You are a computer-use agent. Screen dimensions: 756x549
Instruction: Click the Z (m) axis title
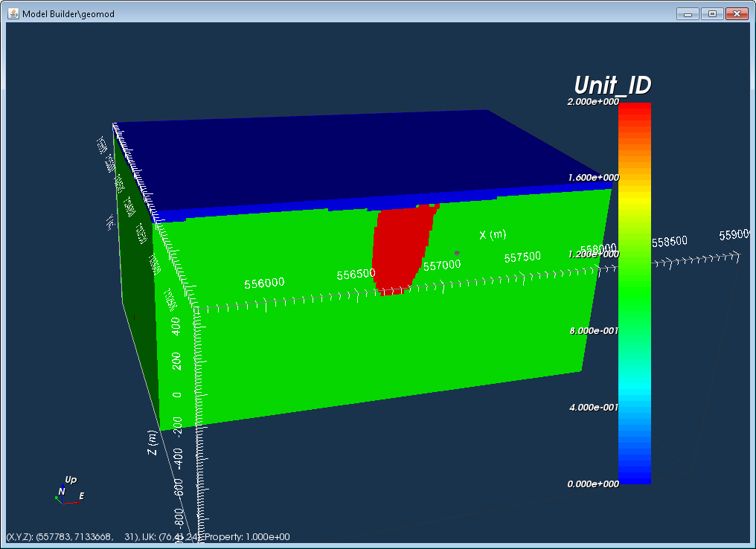153,443
